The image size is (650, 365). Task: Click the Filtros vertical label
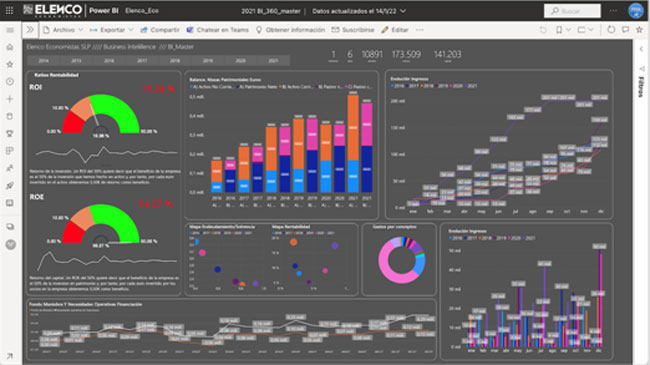point(641,87)
